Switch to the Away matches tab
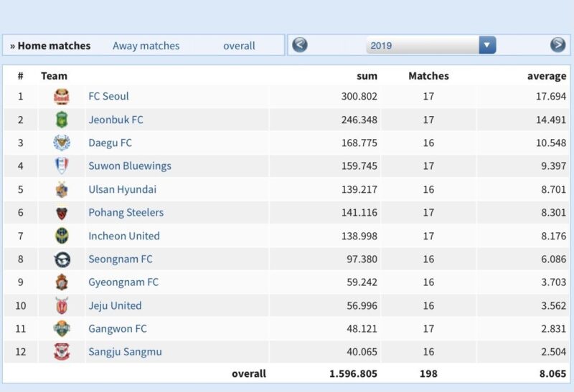The height and width of the screenshot is (392, 574). point(146,46)
